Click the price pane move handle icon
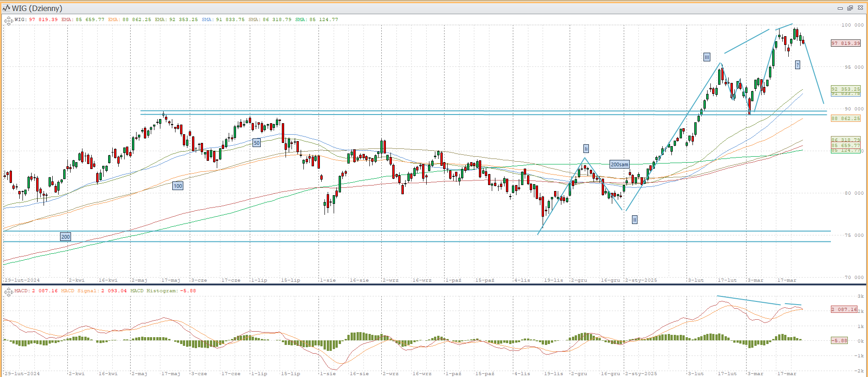This screenshot has height=377, width=868. [x=8, y=21]
